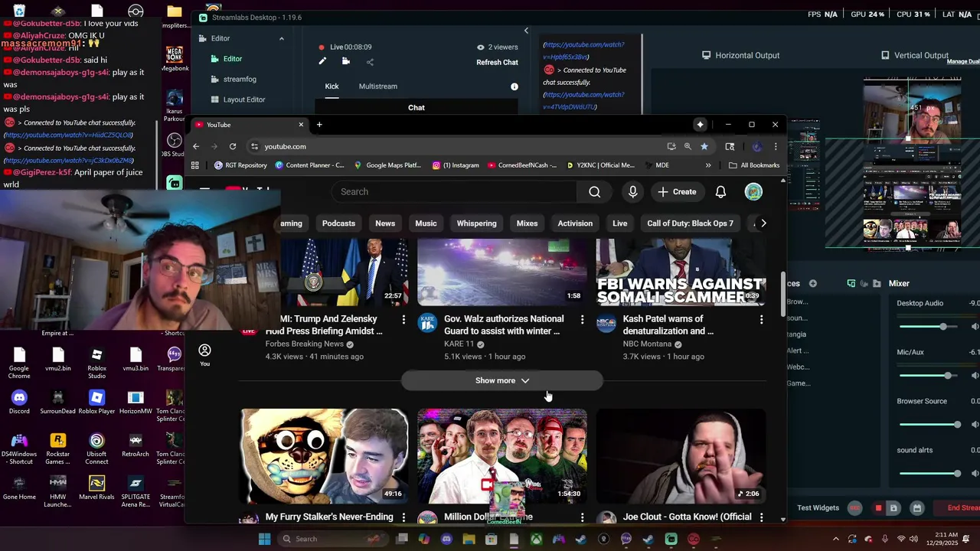980x551 pixels.
Task: Open options for the Joe Clout video
Action: coord(761,517)
